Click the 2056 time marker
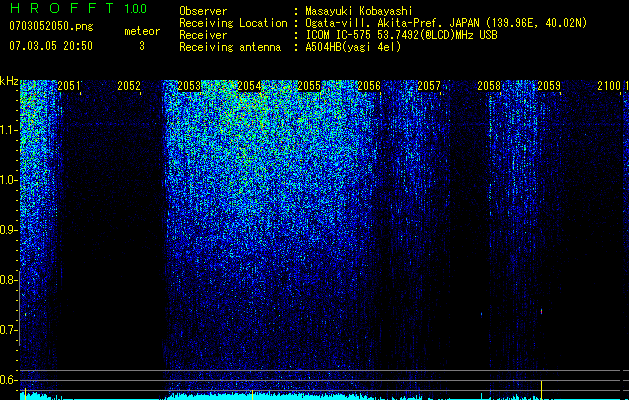 click(x=369, y=86)
